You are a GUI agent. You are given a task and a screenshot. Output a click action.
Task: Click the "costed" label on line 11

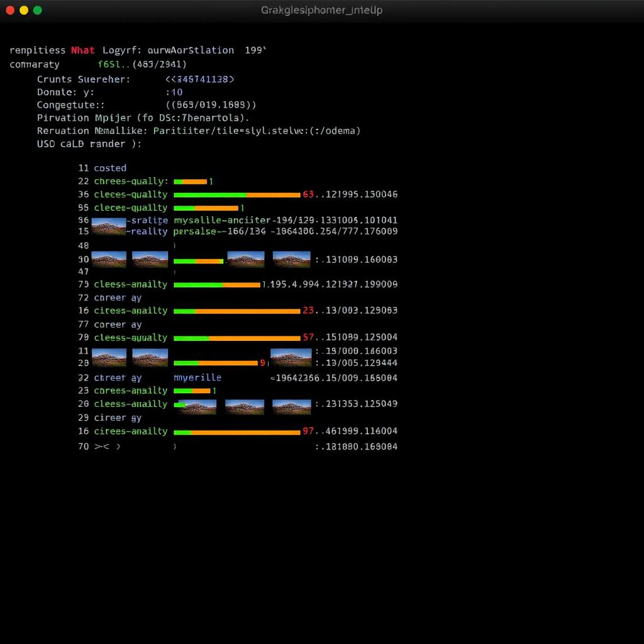pos(110,168)
